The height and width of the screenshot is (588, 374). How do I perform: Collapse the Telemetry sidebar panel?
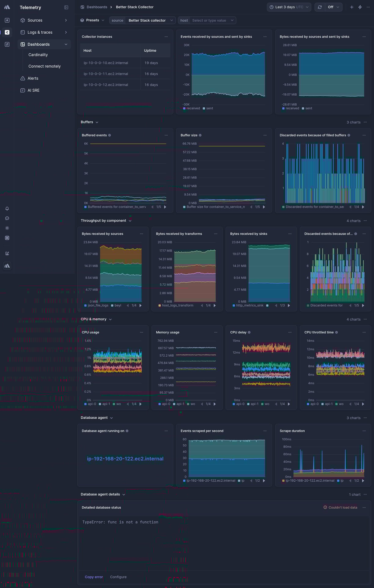click(x=66, y=7)
